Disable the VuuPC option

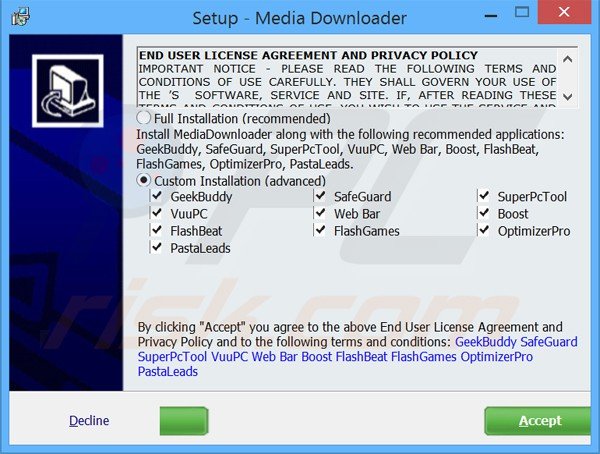tap(157, 214)
